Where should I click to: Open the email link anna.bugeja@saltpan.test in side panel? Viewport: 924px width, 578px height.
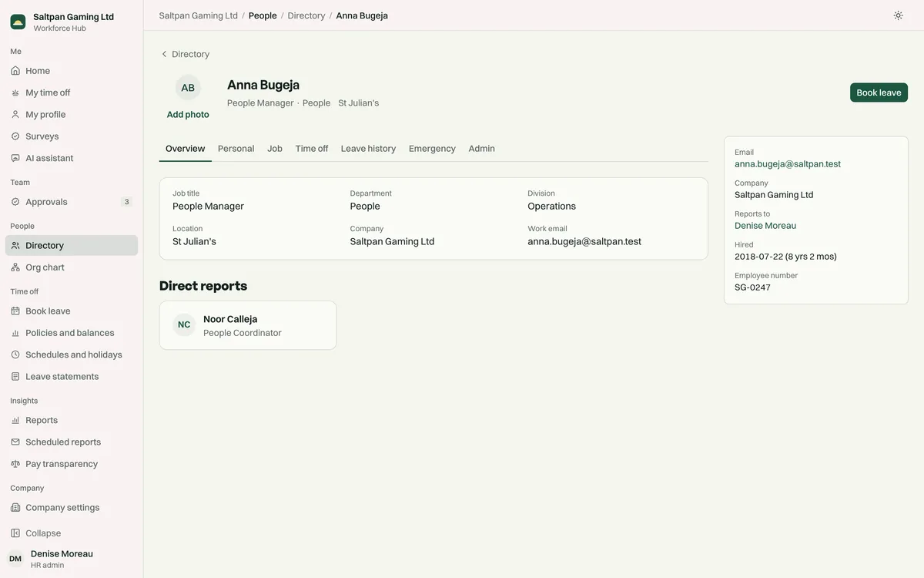(x=788, y=164)
